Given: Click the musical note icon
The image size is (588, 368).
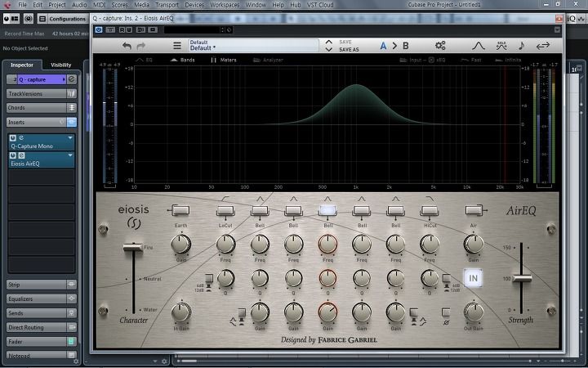Looking at the screenshot, I should 521,46.
